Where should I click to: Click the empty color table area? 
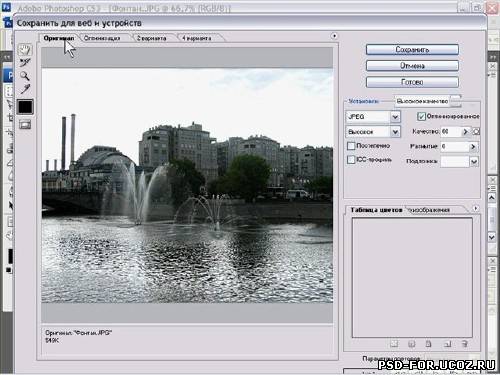[412, 278]
